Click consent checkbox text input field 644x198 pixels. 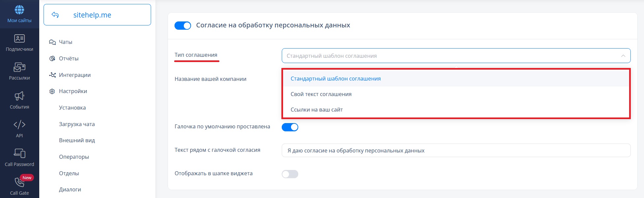[x=456, y=150]
